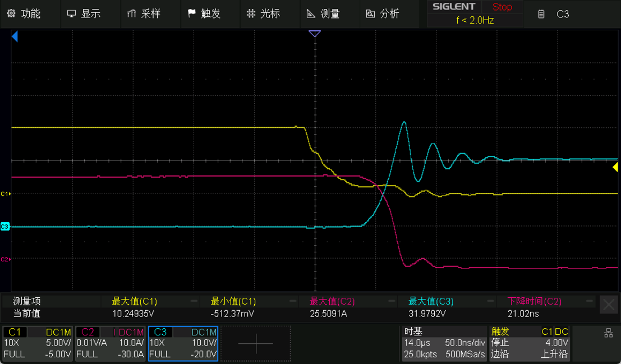Open the C2 channel settings box
This screenshot has height=364, width=621.
110,343
